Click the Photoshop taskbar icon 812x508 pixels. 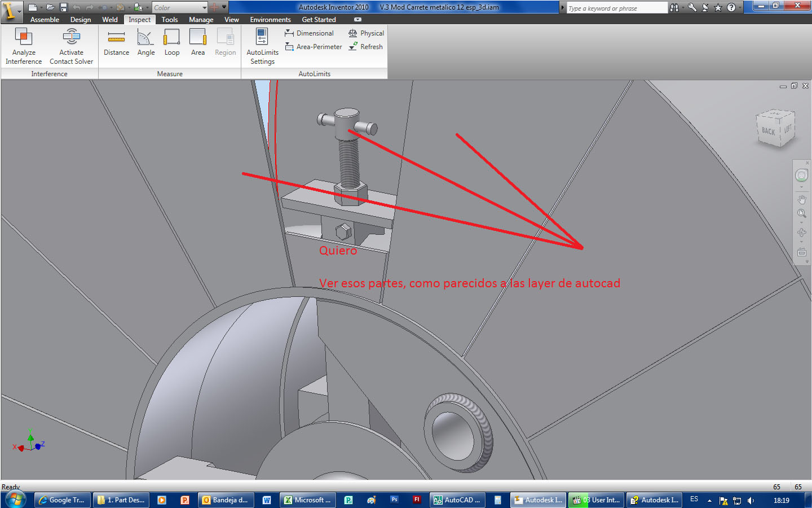394,500
